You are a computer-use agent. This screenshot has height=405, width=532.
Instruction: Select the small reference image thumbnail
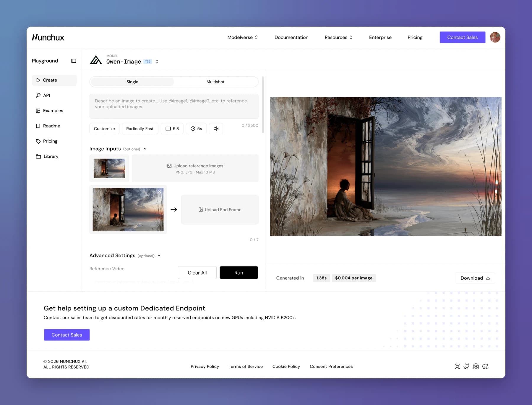(109, 168)
